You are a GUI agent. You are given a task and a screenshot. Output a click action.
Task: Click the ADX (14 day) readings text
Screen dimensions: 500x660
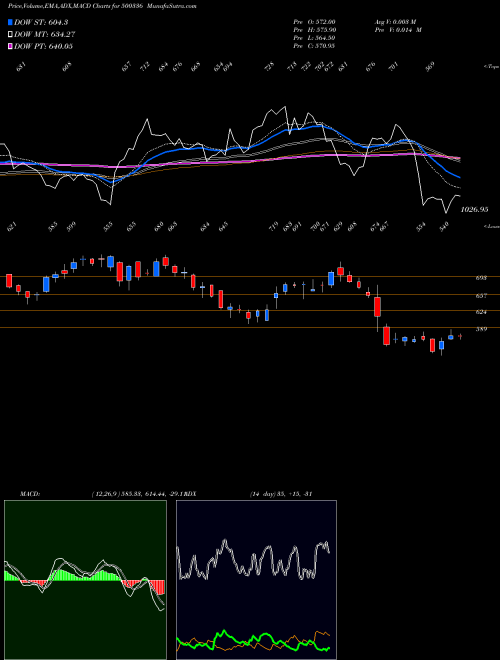[280, 494]
